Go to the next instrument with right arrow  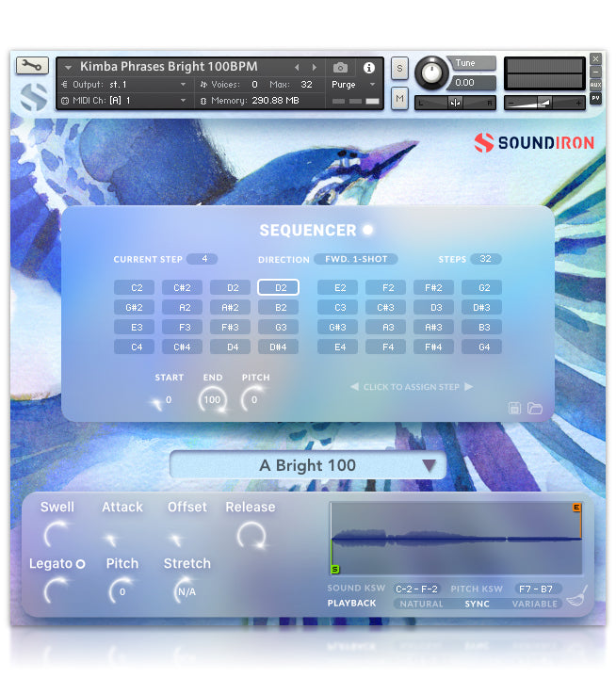[x=316, y=68]
